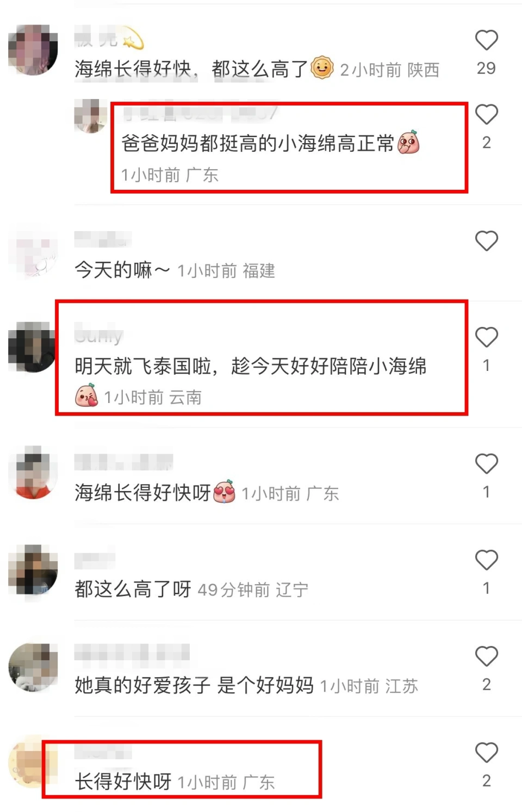Viewport: 522px width, 812px height.
Task: Like the 是个好妈妈 comment from 江苏
Action: tap(486, 656)
